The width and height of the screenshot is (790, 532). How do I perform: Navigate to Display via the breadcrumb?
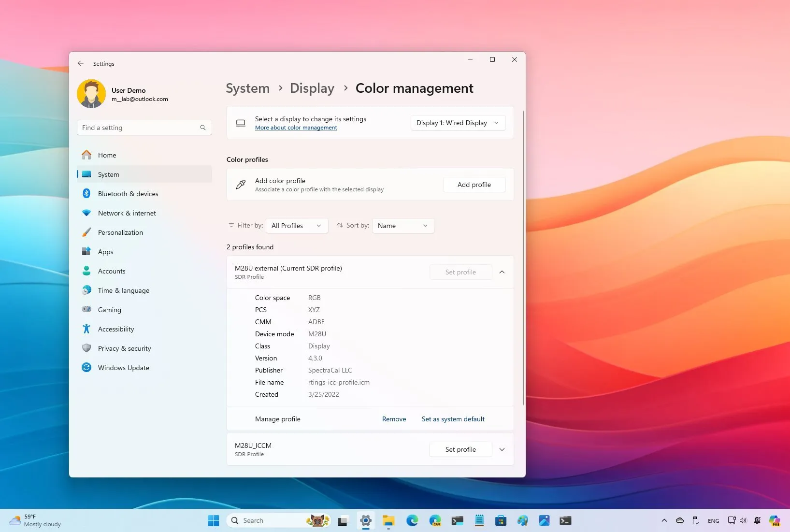pyautogui.click(x=312, y=88)
